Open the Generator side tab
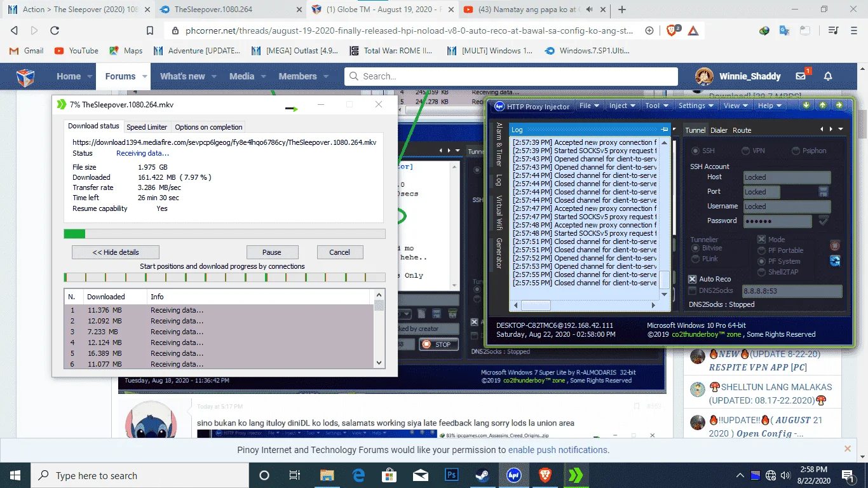Image resolution: width=868 pixels, height=488 pixels. tap(499, 253)
